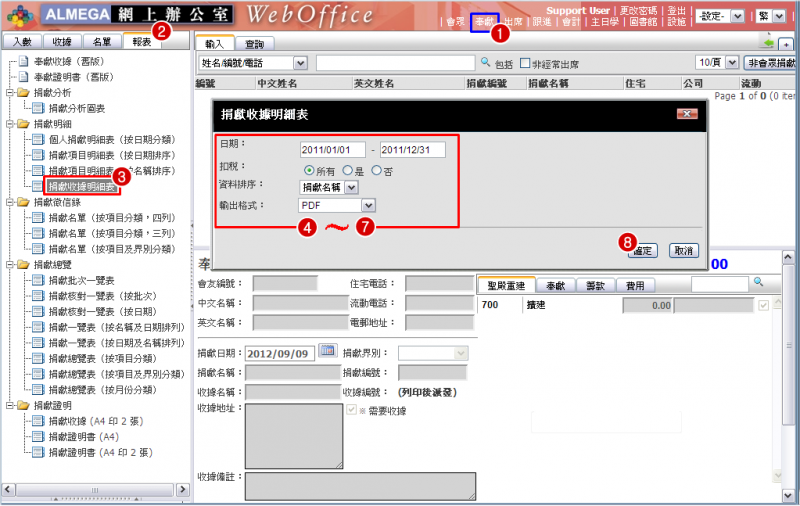Screen dimensions: 800x506
Task: Click icon of 捐獻一覽表（按名稱及日期排列）
Action: (x=38, y=327)
